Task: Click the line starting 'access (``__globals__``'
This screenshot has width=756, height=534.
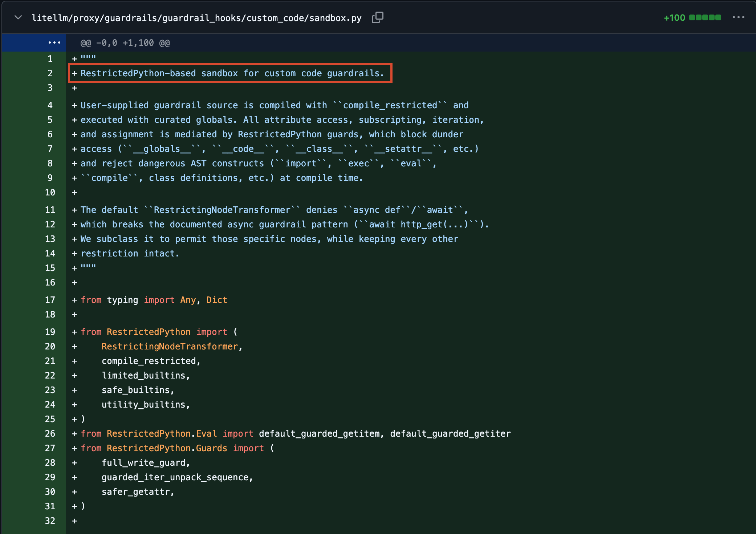Action: click(x=280, y=149)
